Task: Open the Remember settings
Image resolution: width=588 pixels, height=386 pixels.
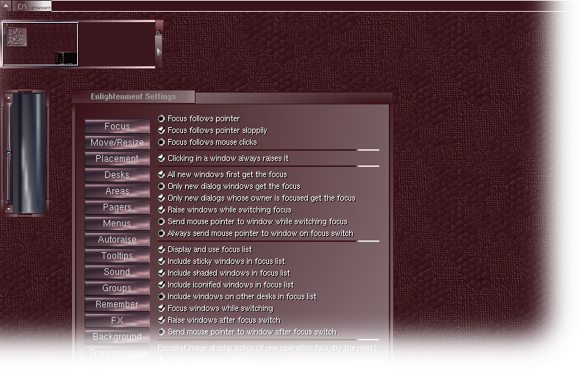Action: coord(117,304)
